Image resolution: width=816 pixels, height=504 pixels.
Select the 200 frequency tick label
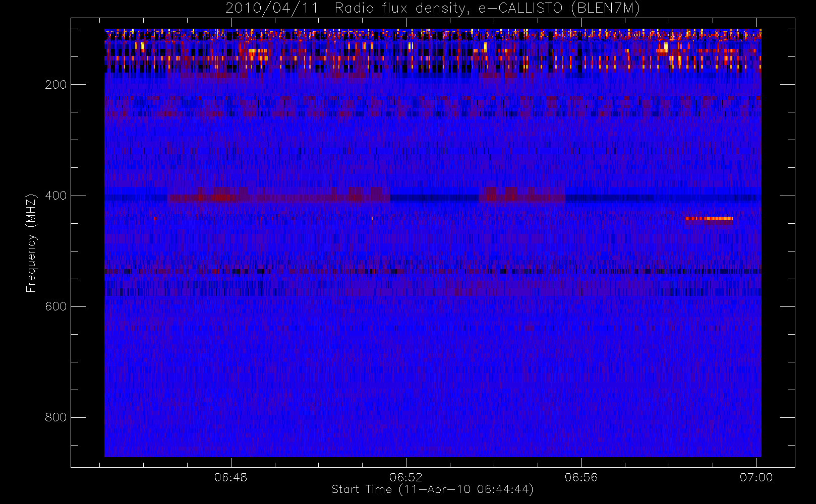(56, 85)
